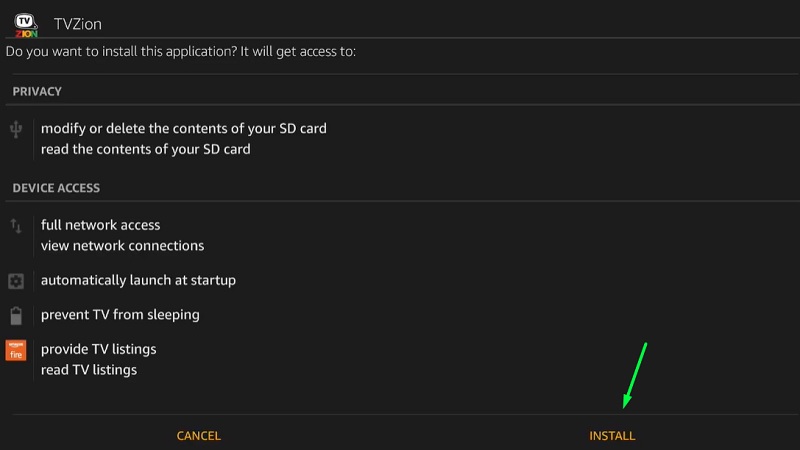Select the INSTALL button
This screenshot has width=800, height=450.
pyautogui.click(x=612, y=436)
